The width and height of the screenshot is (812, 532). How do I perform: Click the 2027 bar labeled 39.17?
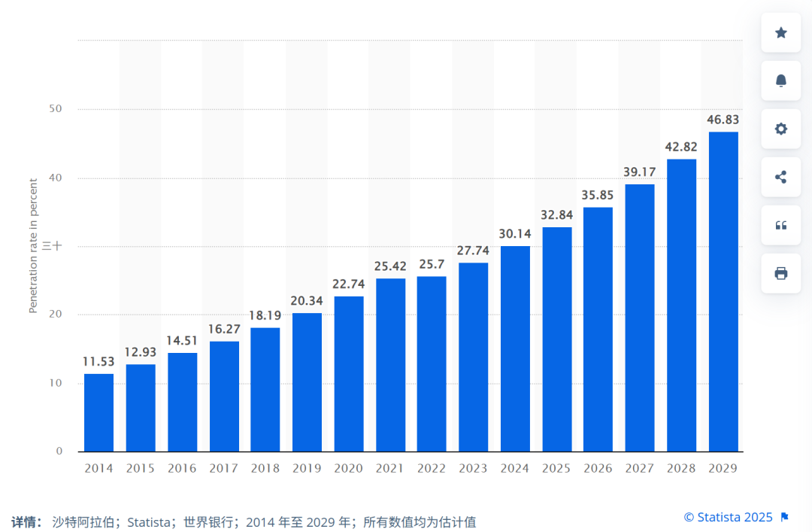pos(640,318)
